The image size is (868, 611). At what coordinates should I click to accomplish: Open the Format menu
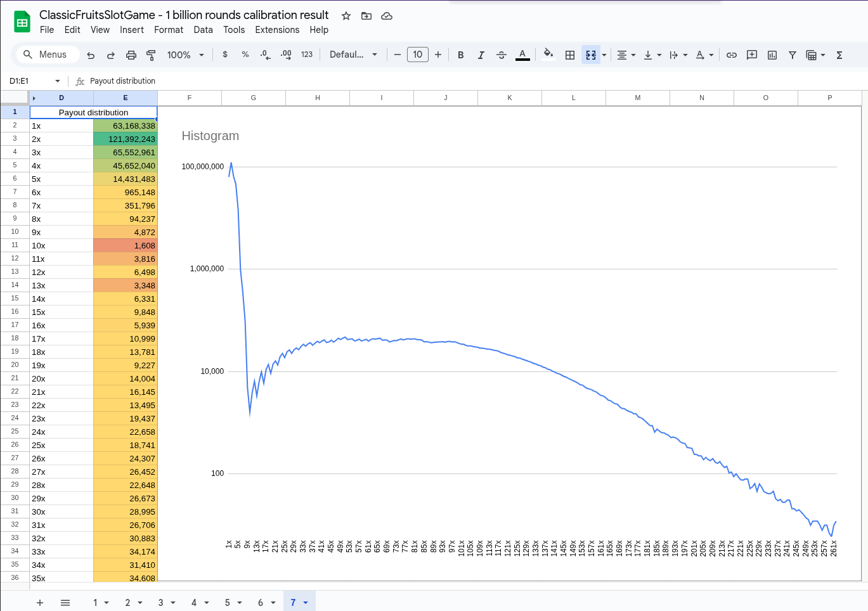pos(169,30)
